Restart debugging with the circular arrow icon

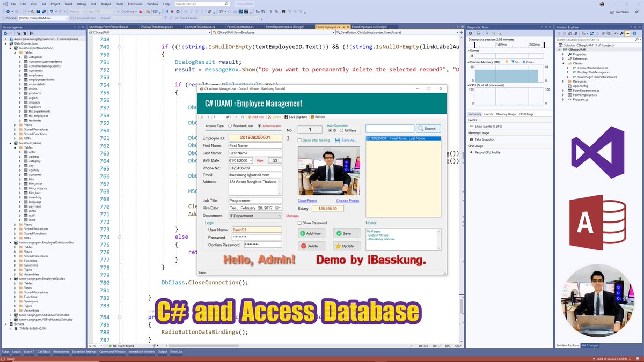click(x=178, y=12)
